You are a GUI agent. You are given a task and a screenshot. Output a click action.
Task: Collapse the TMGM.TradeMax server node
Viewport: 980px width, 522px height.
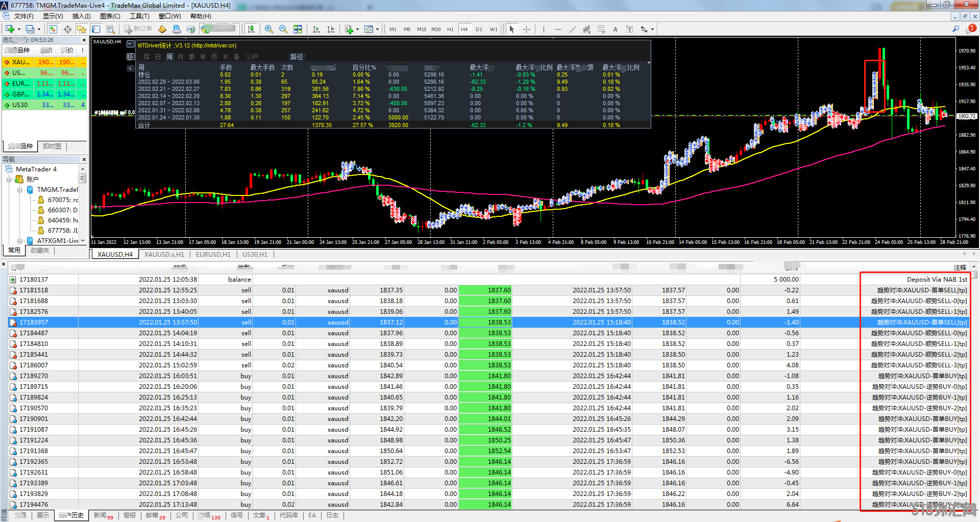(19, 190)
